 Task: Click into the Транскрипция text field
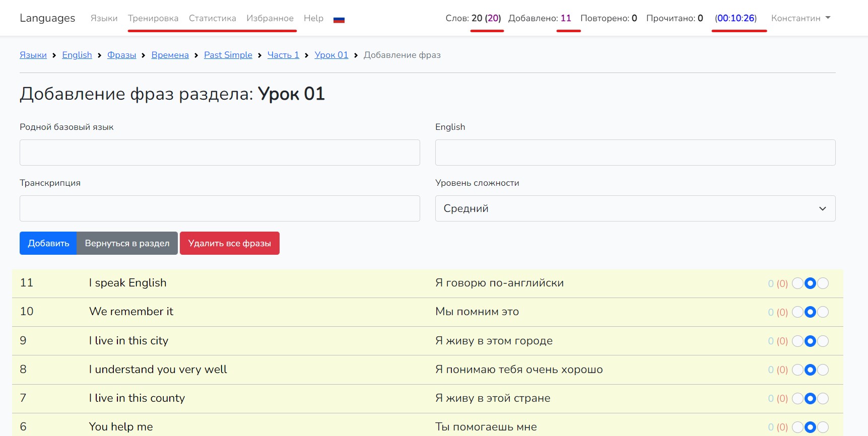(220, 208)
